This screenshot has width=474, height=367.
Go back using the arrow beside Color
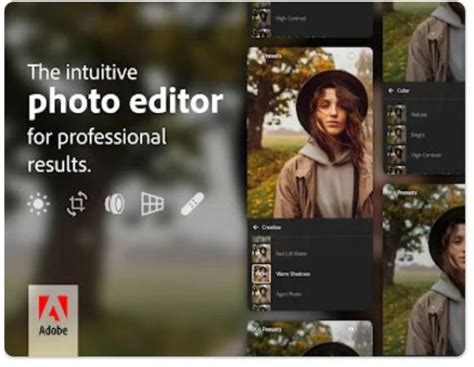[x=391, y=90]
